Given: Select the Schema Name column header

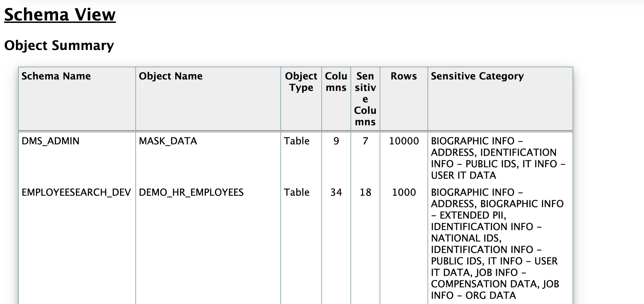Looking at the screenshot, I should click(x=56, y=76).
